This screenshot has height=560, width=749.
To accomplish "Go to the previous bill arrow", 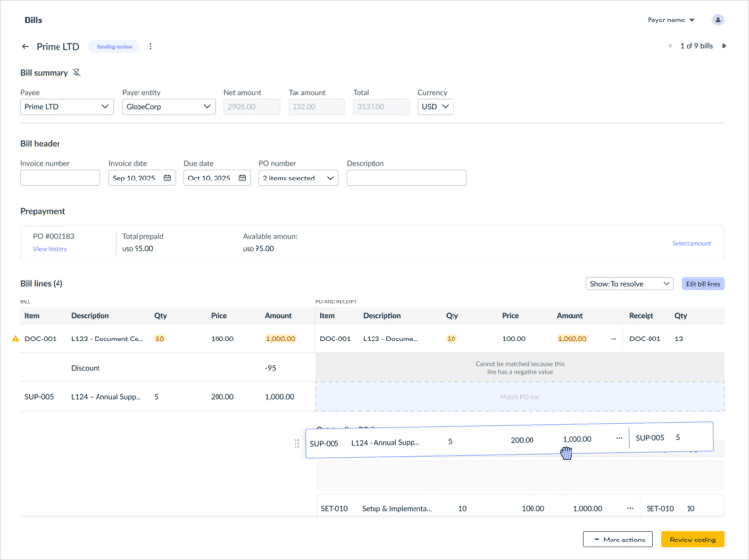I will pyautogui.click(x=669, y=46).
